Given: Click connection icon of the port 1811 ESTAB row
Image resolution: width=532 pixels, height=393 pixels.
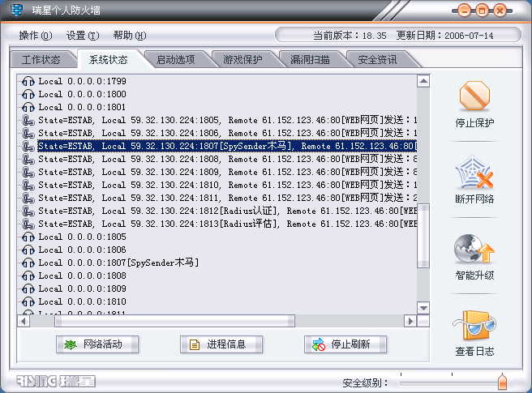Looking at the screenshot, I should [x=28, y=198].
